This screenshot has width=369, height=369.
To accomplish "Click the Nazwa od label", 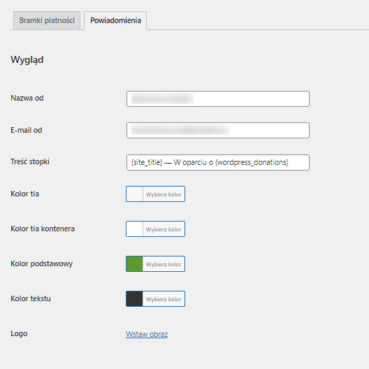I will [x=27, y=98].
